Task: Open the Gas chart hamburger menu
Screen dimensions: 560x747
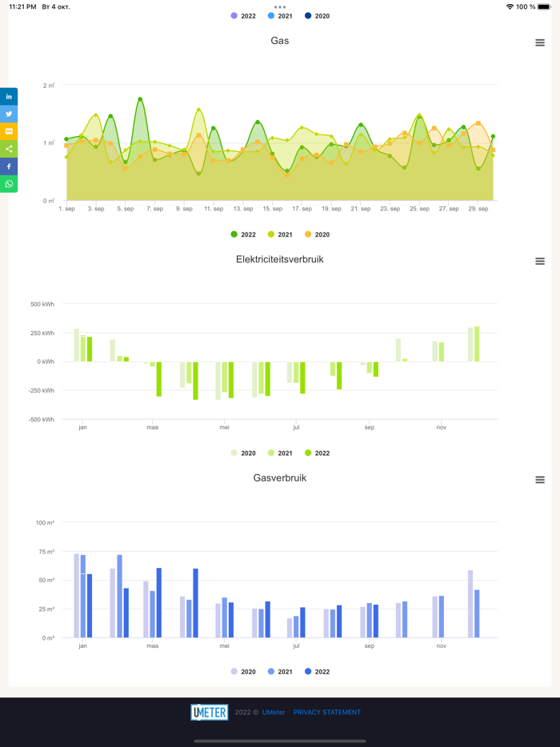Action: pos(539,43)
